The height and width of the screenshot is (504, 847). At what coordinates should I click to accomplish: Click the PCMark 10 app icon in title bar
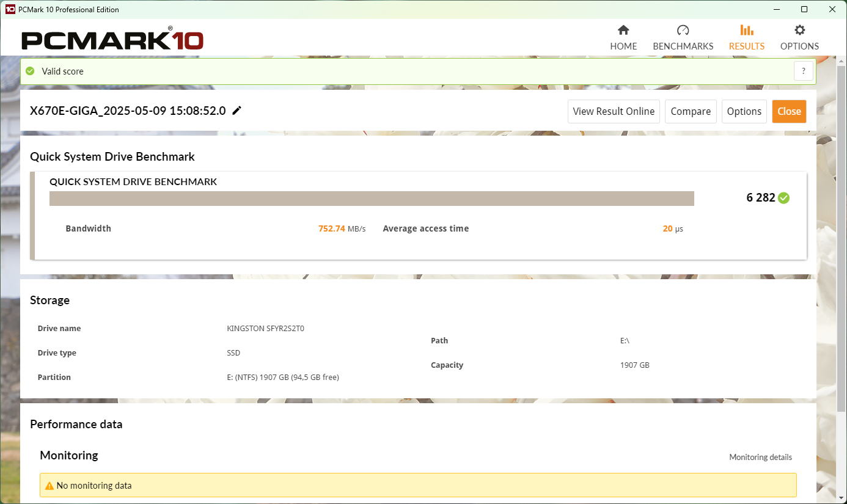(x=10, y=9)
